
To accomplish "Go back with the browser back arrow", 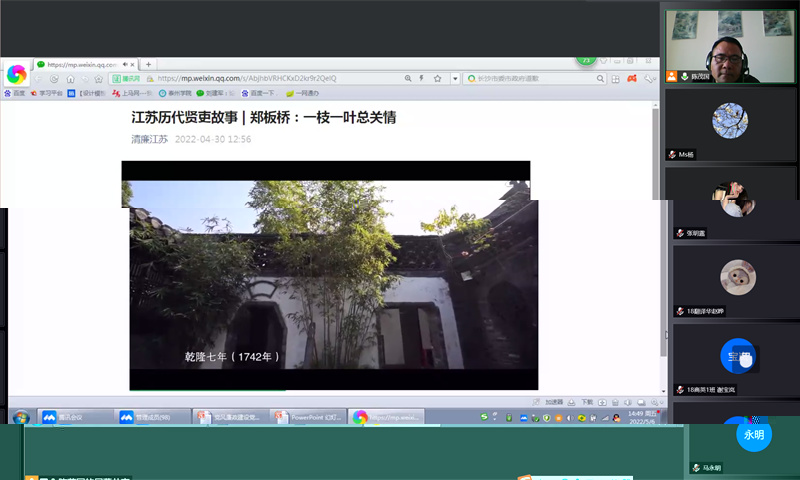I will [39, 79].
